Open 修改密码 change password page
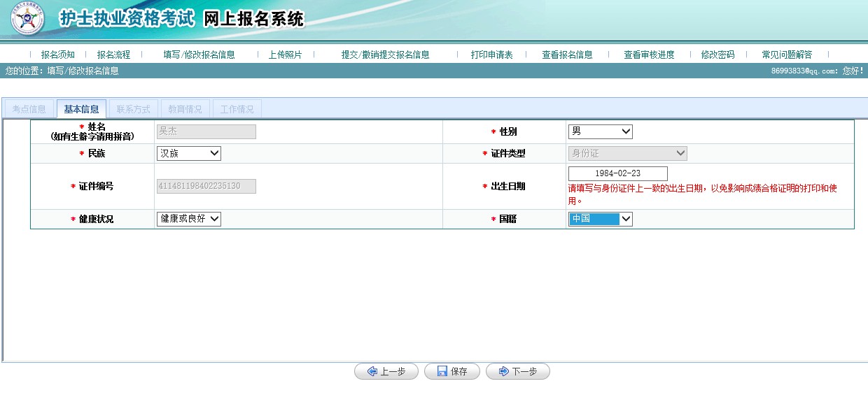The image size is (868, 416). (717, 55)
